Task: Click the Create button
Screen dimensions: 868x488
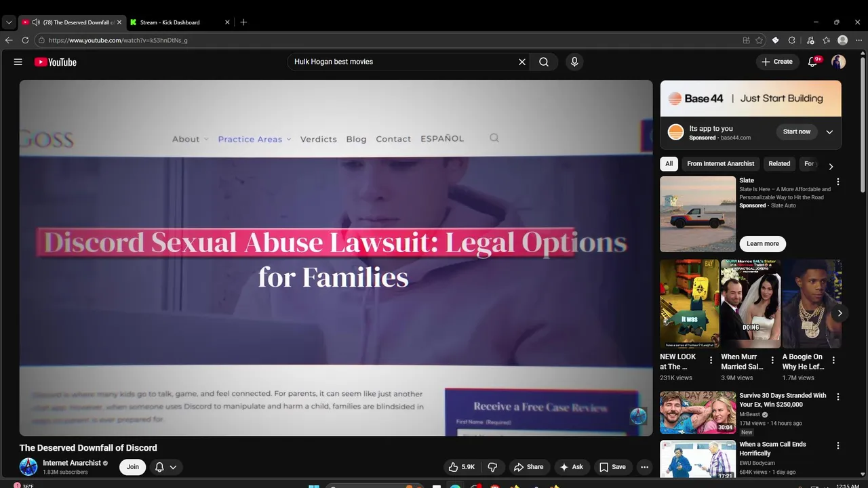Action: 777,62
